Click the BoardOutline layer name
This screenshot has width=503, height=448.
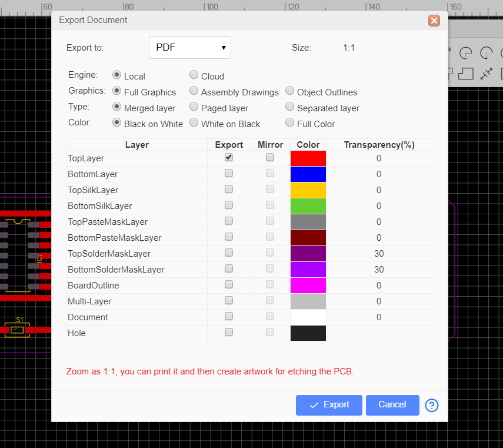[94, 286]
